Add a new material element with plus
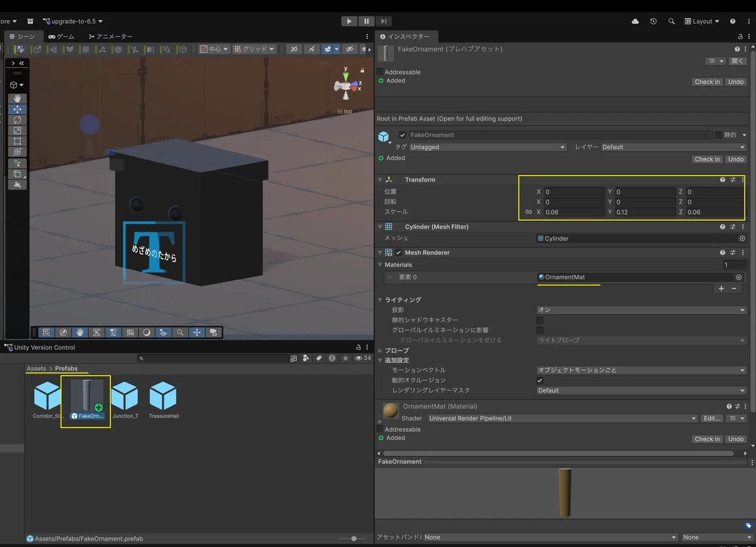Image resolution: width=756 pixels, height=547 pixels. coord(721,288)
